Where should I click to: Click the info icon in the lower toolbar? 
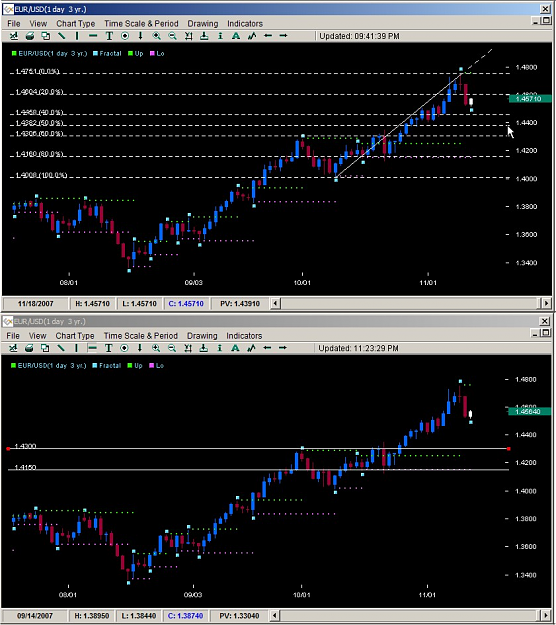[x=219, y=348]
